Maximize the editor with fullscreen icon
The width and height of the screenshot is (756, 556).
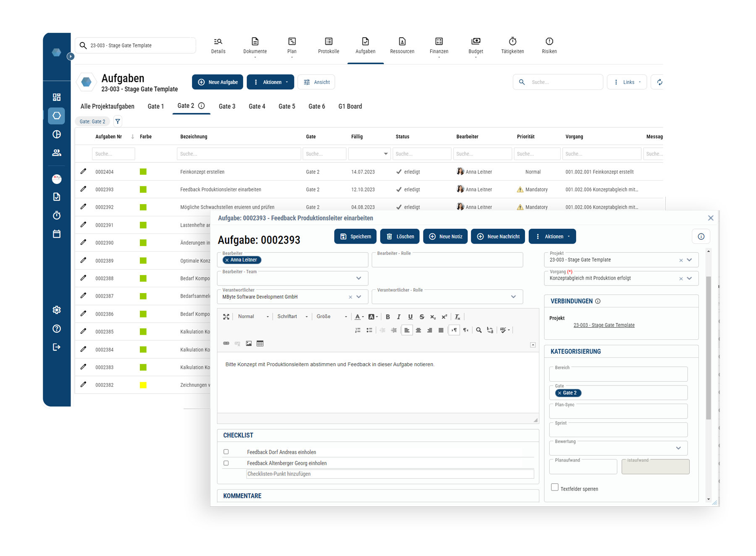226,317
